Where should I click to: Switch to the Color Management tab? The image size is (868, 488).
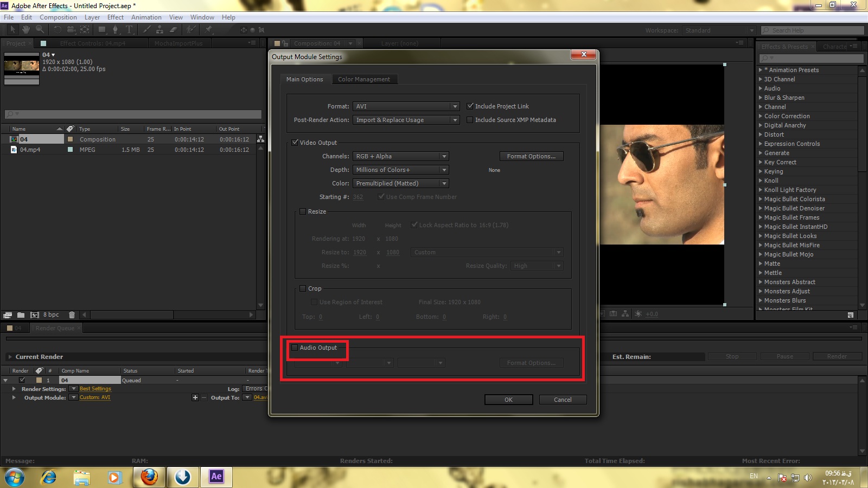point(364,79)
